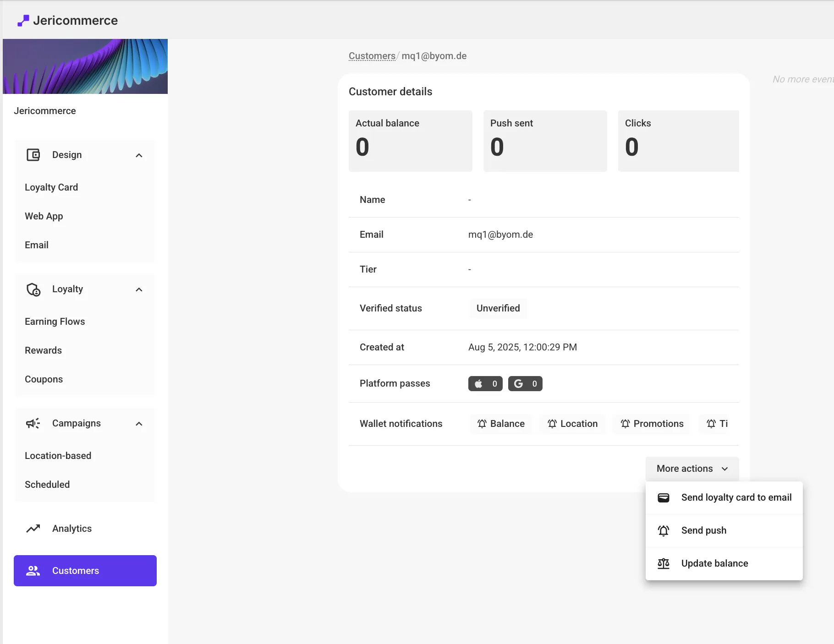The image size is (834, 644).
Task: Click the Analytics trend line icon
Action: (33, 529)
